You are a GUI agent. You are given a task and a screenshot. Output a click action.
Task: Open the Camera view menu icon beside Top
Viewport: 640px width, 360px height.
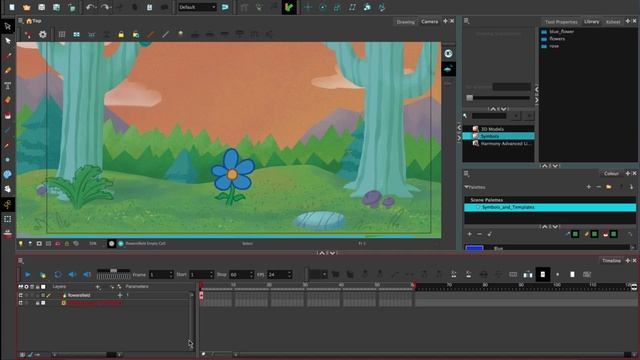[x=20, y=21]
